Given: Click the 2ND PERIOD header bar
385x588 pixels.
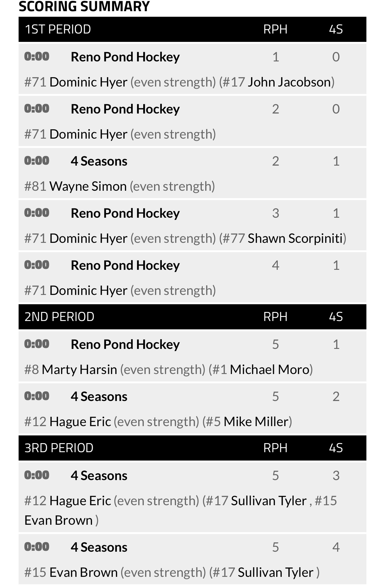Looking at the screenshot, I should (x=59, y=317).
